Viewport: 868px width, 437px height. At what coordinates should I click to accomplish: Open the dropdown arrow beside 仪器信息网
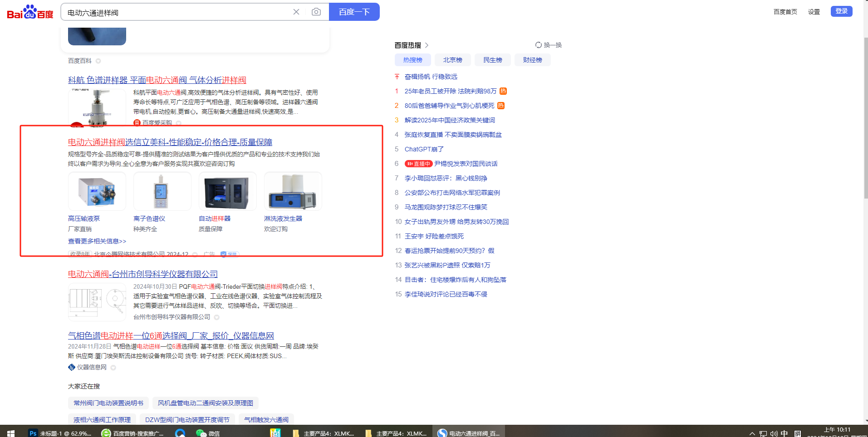click(113, 368)
